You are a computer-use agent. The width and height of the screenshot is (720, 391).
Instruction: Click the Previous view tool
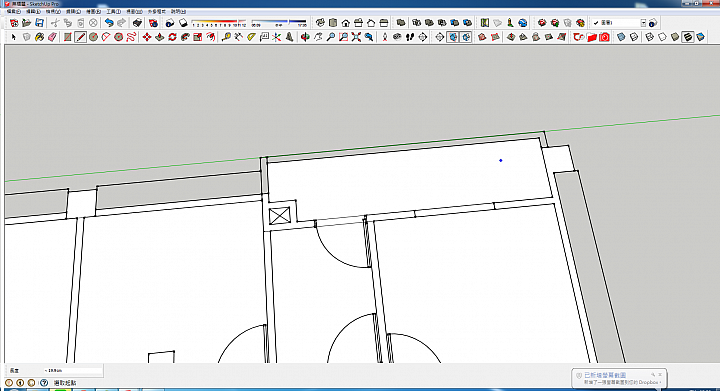click(x=369, y=37)
